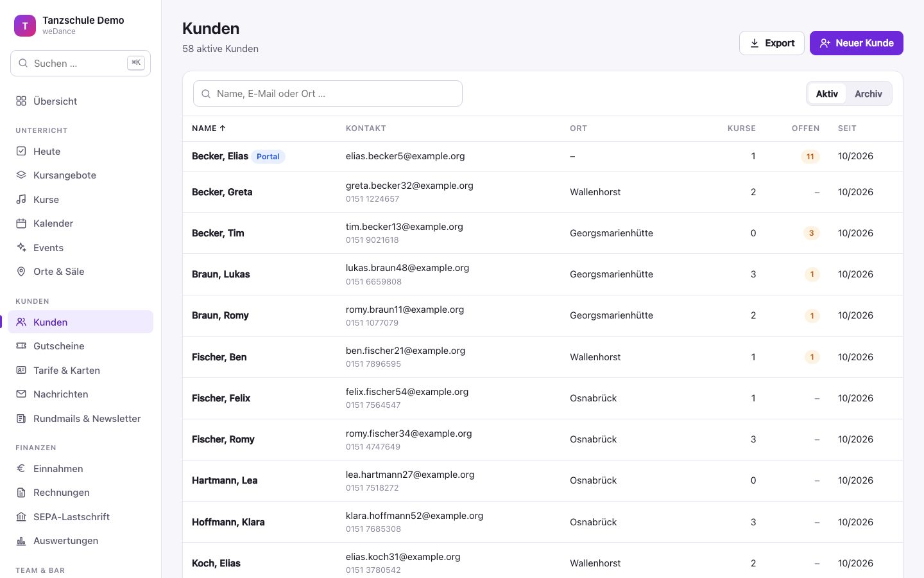Click the Tanzschule Demo logo tile
924x578 pixels.
[25, 26]
